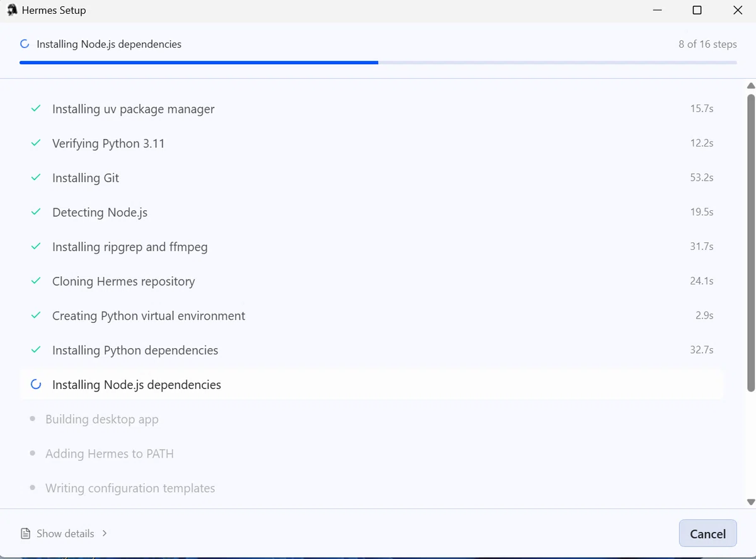Select the Adding Hermes to PATH step
The height and width of the screenshot is (559, 756).
[x=372, y=453]
